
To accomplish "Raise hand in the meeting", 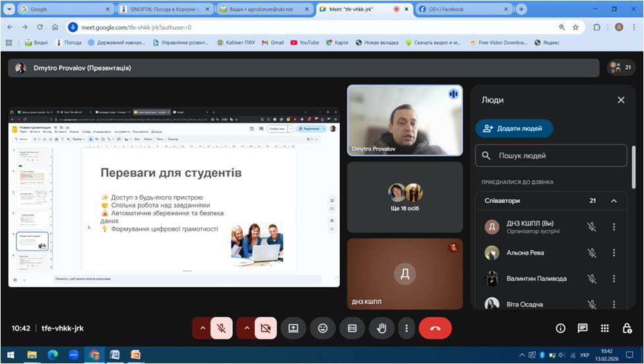I will [381, 328].
